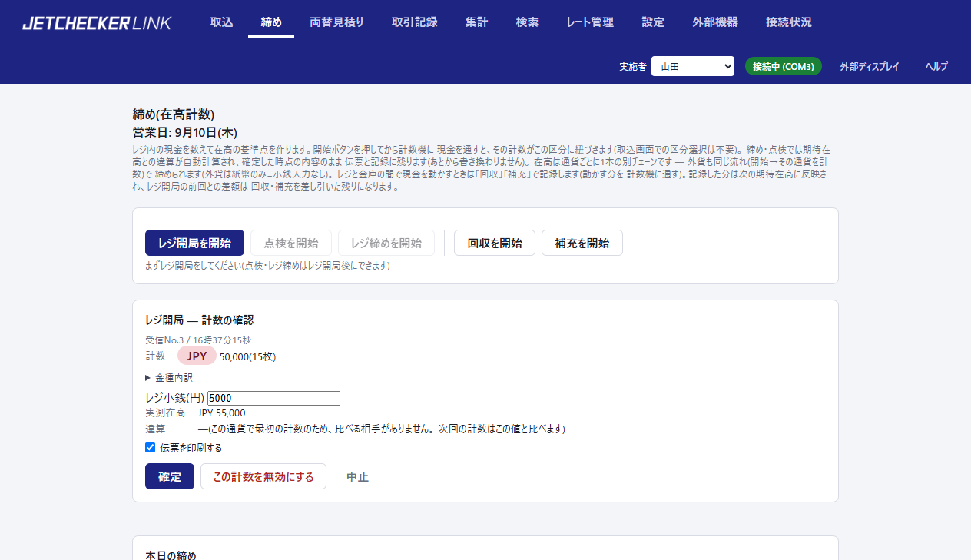The height and width of the screenshot is (560, 971).
Task: Click the レジ開局 — 計数の確認 heading
Action: (200, 320)
